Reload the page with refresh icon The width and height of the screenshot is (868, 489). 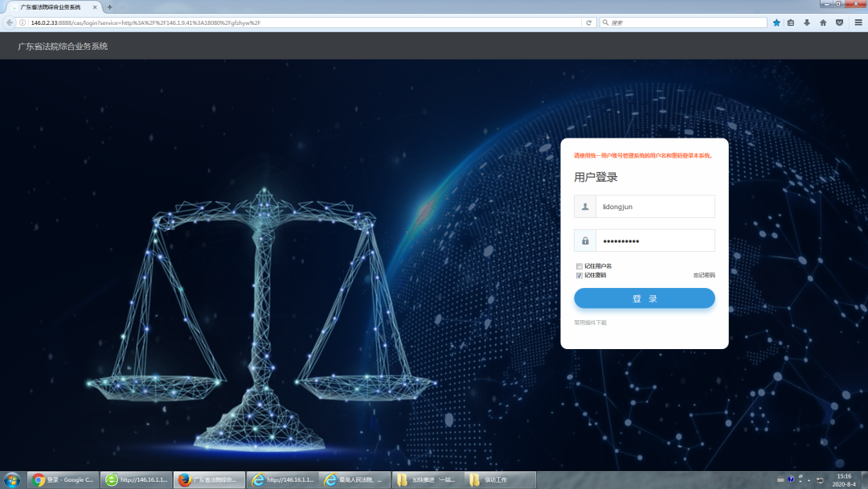pos(588,23)
